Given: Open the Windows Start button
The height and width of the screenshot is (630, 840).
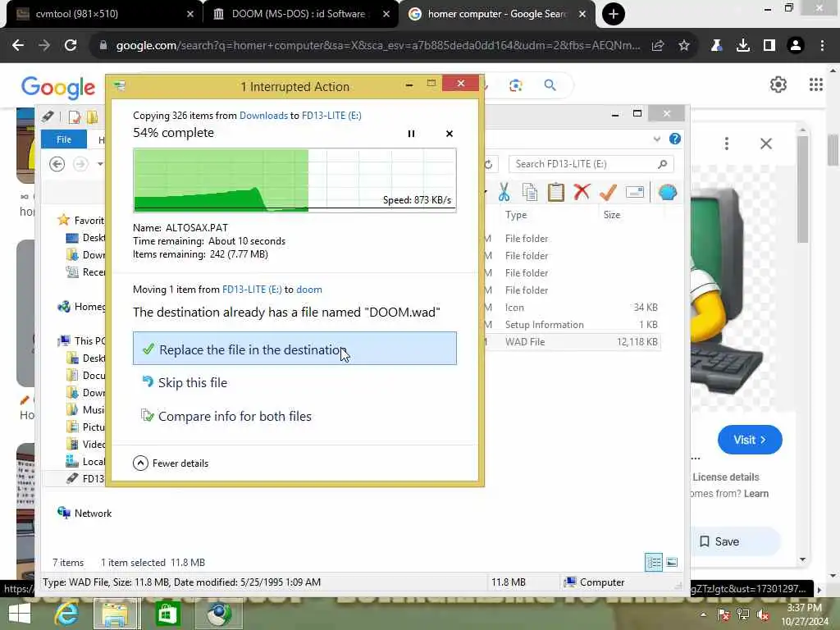Looking at the screenshot, I should 20,614.
